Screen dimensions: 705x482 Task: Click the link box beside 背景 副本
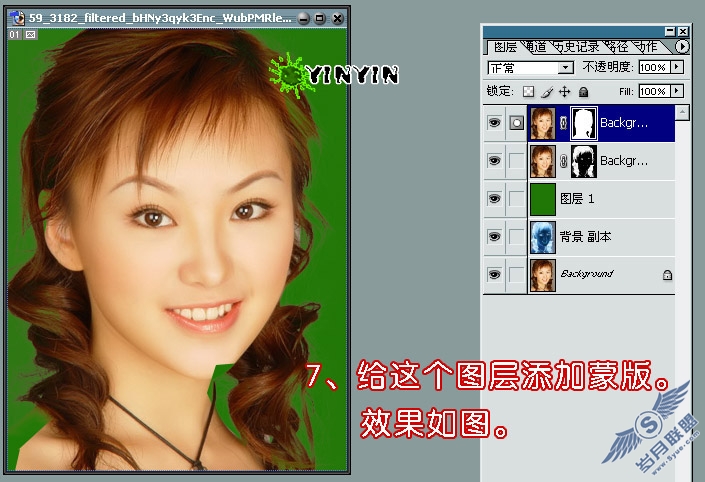517,236
